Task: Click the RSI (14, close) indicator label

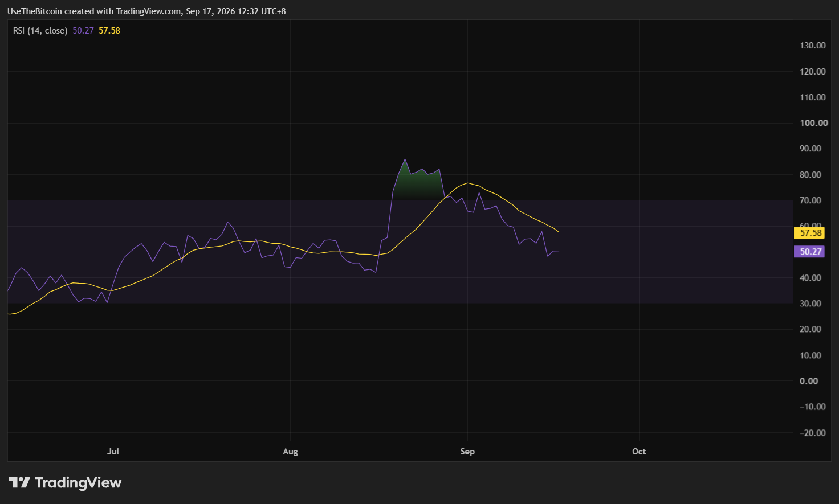Action: [40, 31]
